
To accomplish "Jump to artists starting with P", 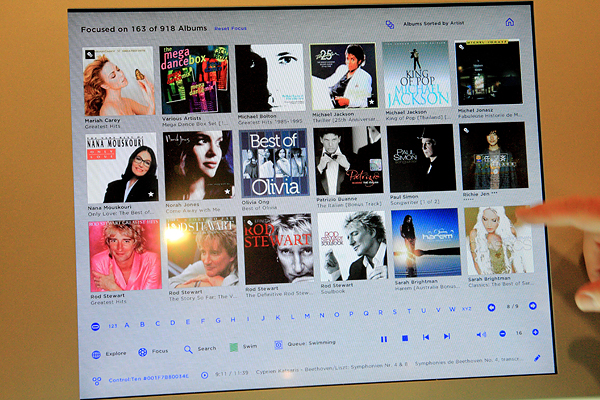I will [x=351, y=314].
